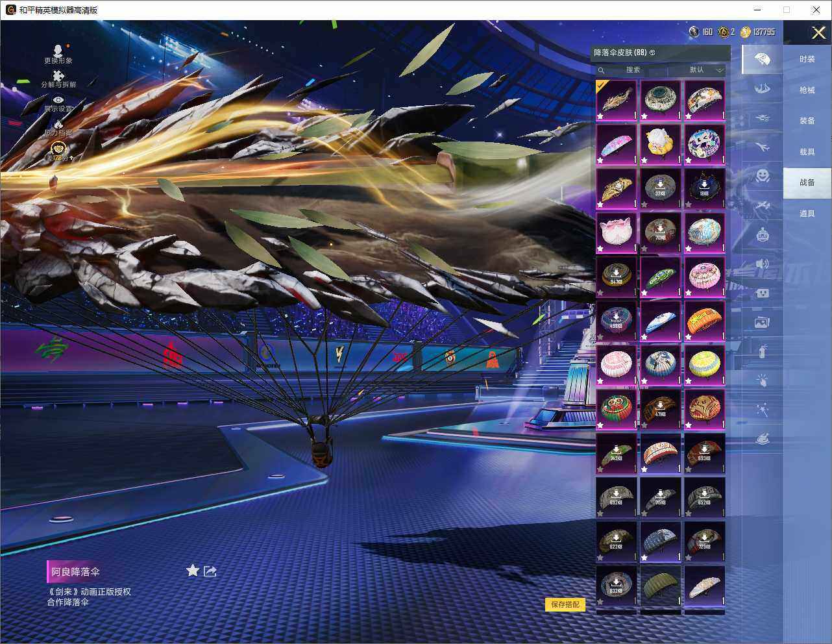This screenshot has height=644, width=832.
Task: Favorite the 阿良降落伞 with star icon
Action: point(193,571)
